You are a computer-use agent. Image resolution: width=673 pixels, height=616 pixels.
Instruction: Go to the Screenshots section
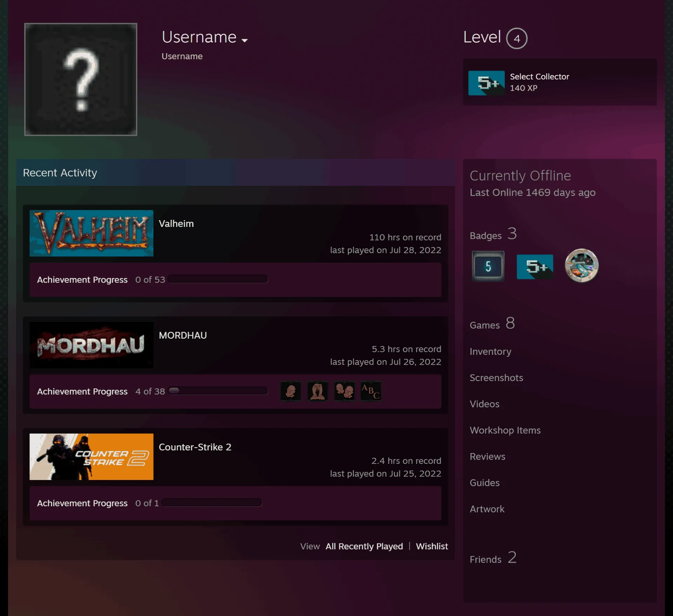(496, 378)
